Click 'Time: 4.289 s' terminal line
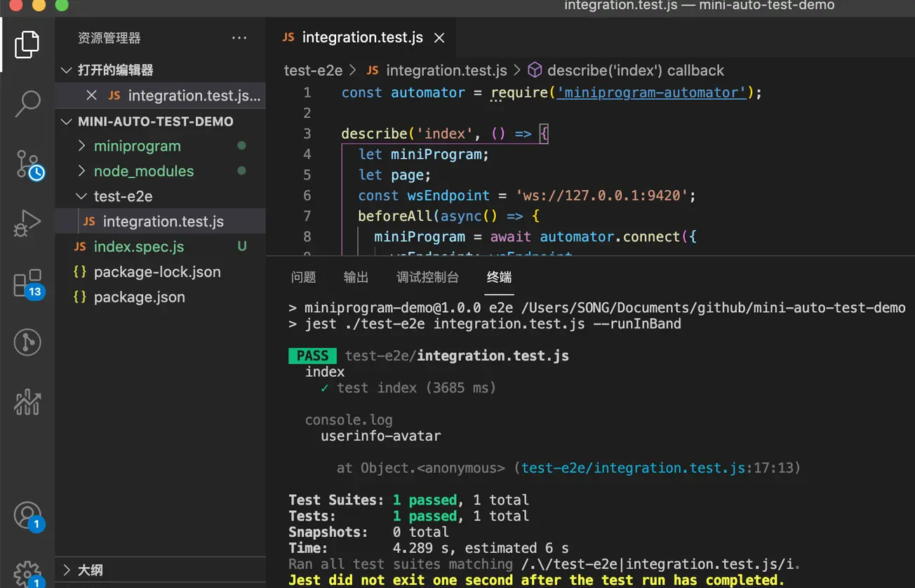Image resolution: width=915 pixels, height=588 pixels. 428,548
